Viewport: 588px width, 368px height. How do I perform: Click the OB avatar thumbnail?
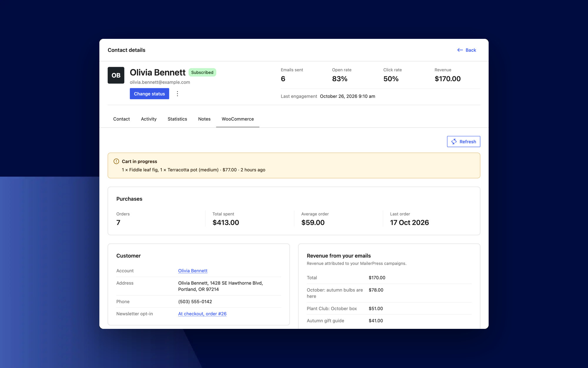point(116,75)
